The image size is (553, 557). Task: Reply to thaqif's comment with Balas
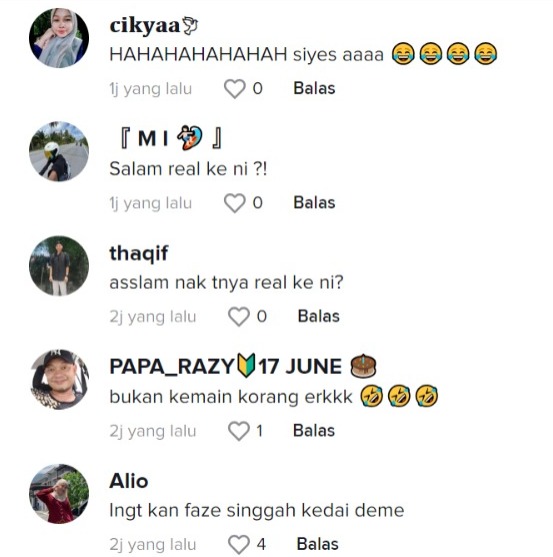pyautogui.click(x=319, y=317)
